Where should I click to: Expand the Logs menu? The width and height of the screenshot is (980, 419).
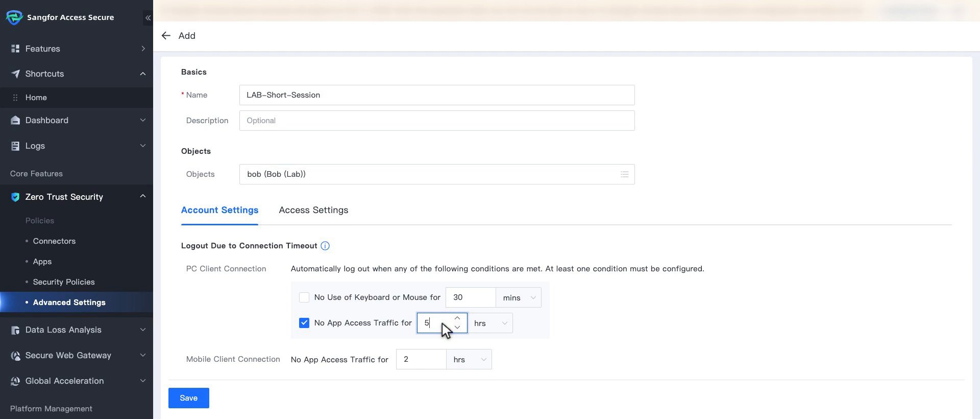tap(143, 146)
